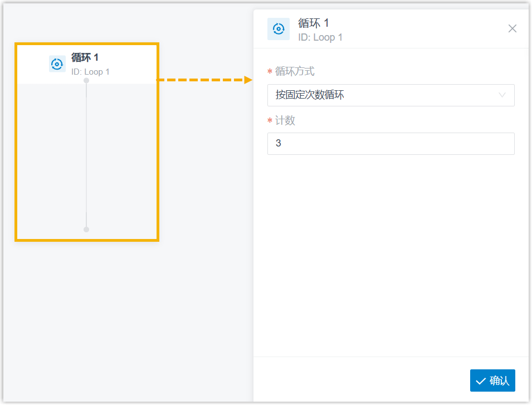532x405 pixels.
Task: Click the ID: Loop 1 text in canvas node
Action: [x=90, y=72]
